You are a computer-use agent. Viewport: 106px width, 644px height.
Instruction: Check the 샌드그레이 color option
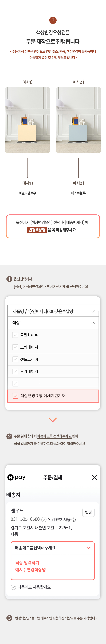[x=15, y=359]
